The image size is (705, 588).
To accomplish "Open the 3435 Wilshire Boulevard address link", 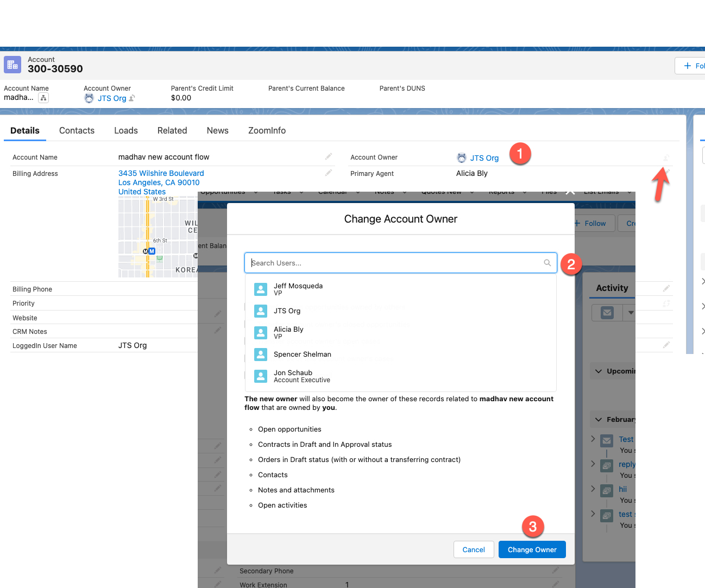I will pos(161,173).
